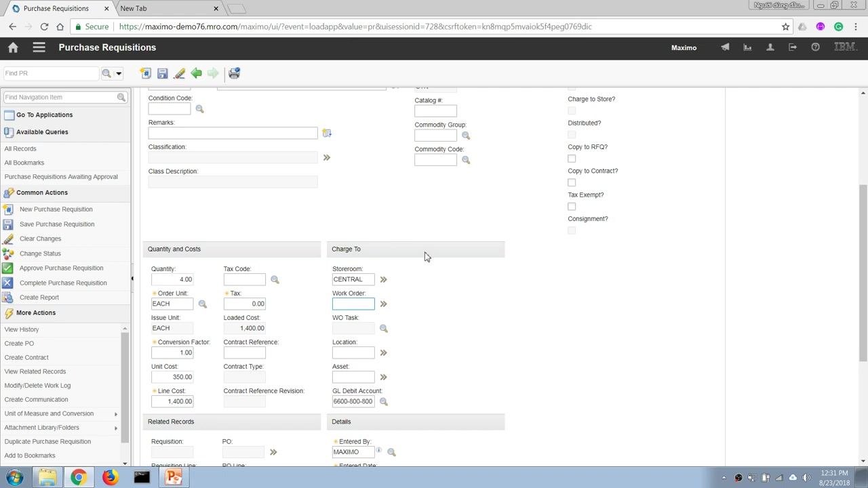Open the Maximo home icon

tap(13, 47)
